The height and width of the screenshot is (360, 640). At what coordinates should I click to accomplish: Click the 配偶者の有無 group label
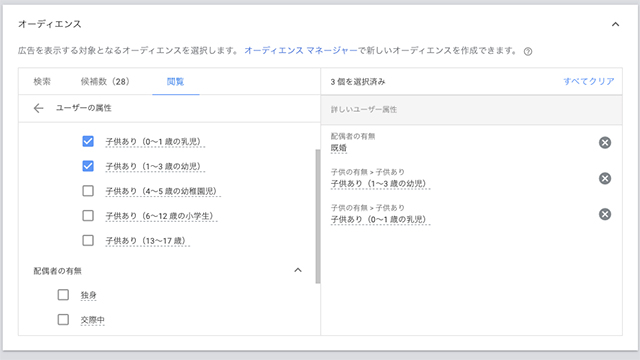tap(58, 271)
